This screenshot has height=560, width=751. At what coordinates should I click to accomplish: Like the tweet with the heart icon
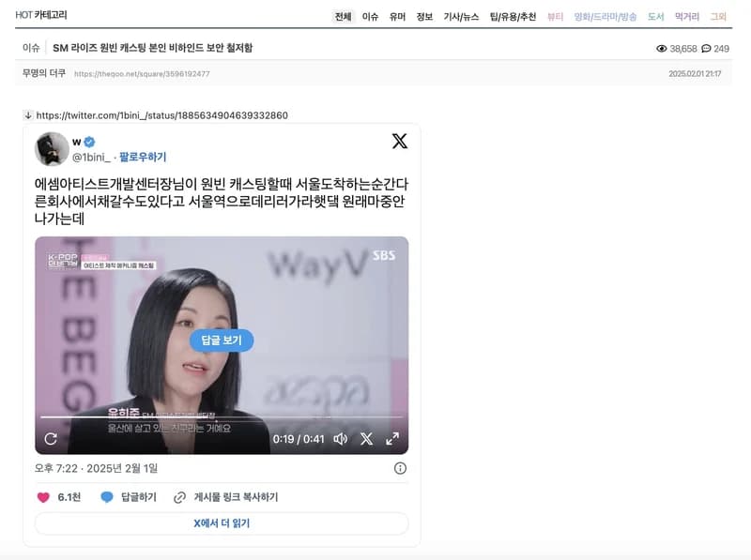pos(43,497)
